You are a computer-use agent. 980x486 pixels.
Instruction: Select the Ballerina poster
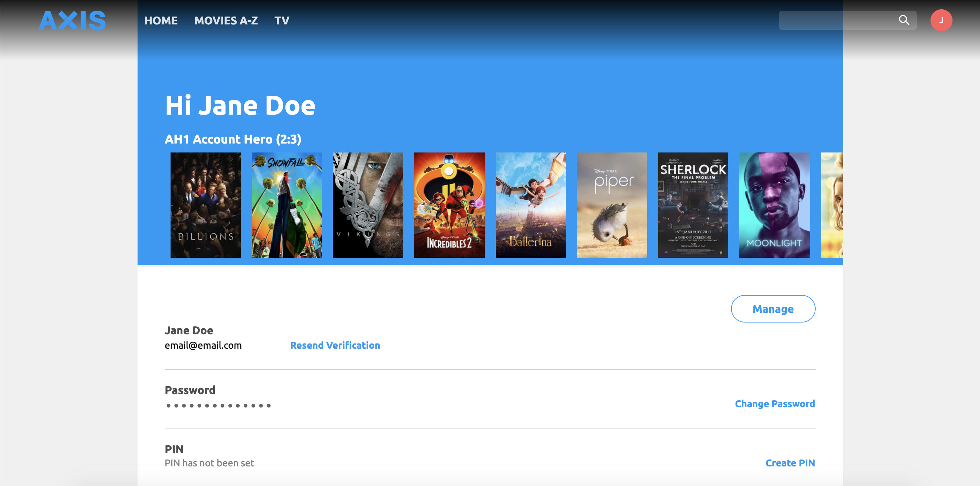(531, 205)
